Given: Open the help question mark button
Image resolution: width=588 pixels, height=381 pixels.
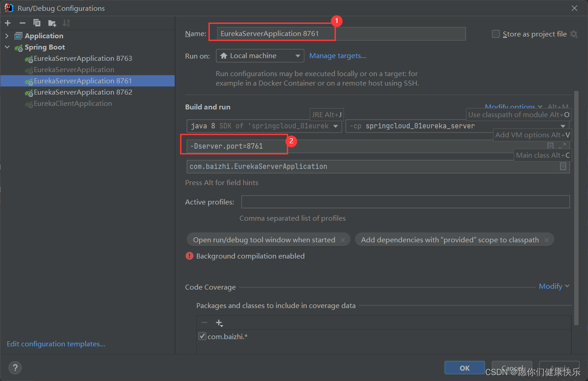Looking at the screenshot, I should [15, 367].
